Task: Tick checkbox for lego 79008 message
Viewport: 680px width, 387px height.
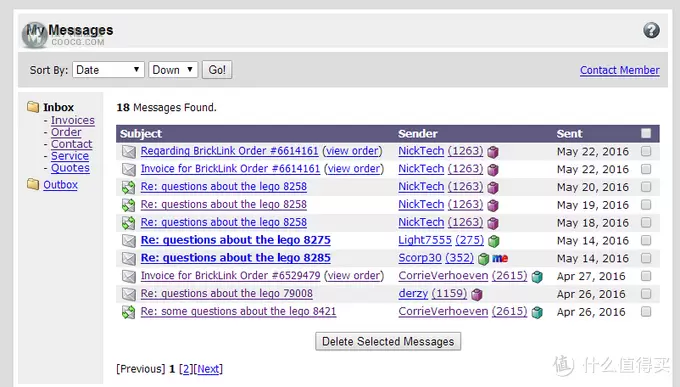Action: click(646, 293)
